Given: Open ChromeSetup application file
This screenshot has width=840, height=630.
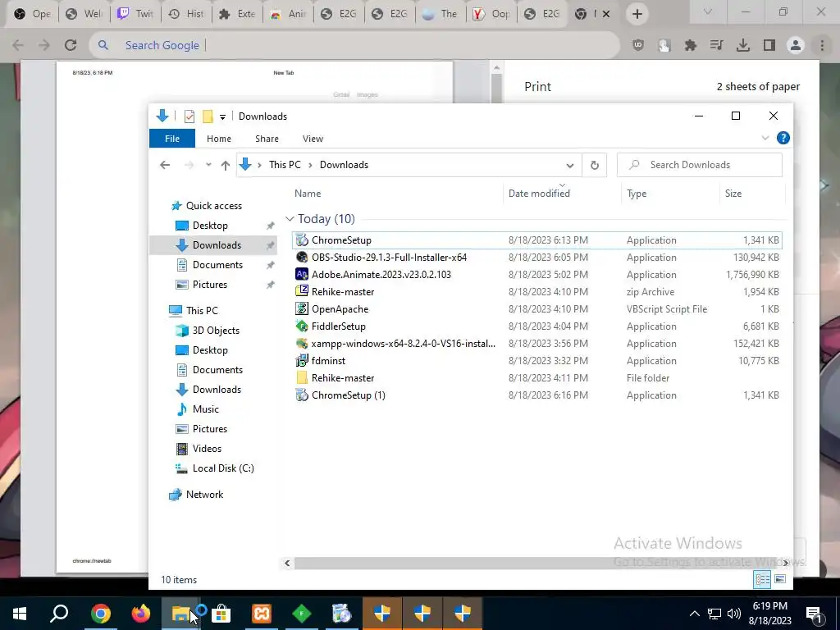Looking at the screenshot, I should pyautogui.click(x=536, y=240).
